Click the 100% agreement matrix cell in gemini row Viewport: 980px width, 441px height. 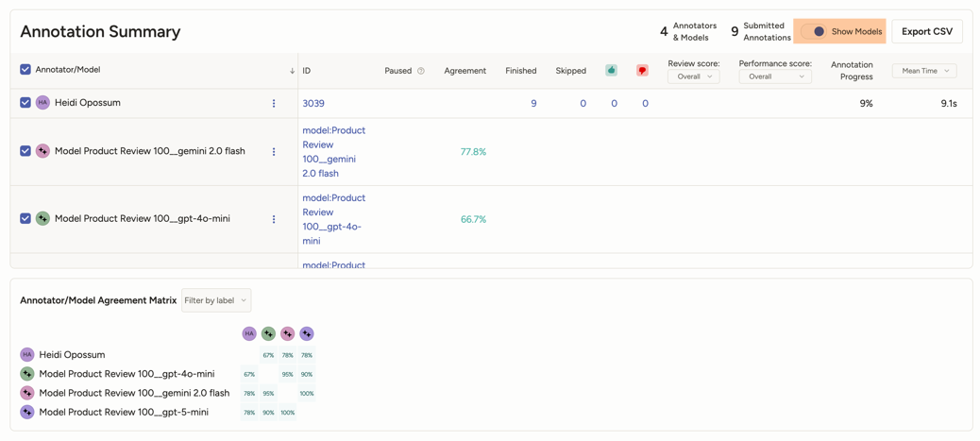click(307, 394)
